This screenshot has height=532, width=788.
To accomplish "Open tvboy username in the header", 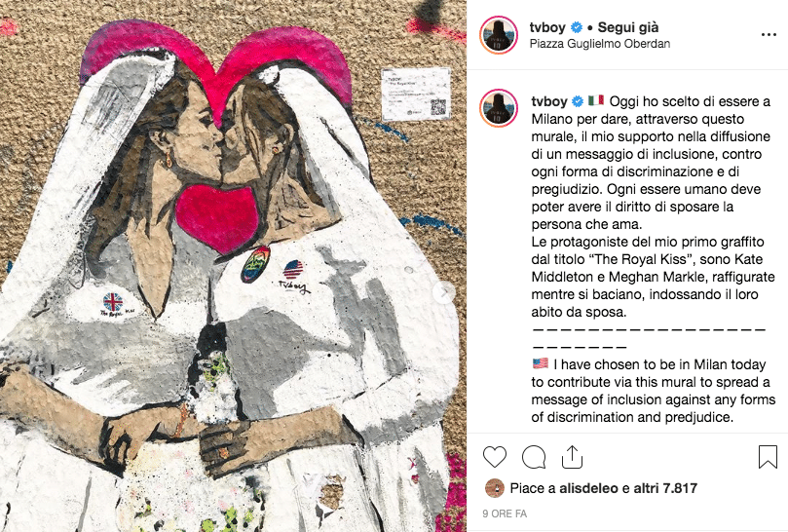I will (547, 27).
